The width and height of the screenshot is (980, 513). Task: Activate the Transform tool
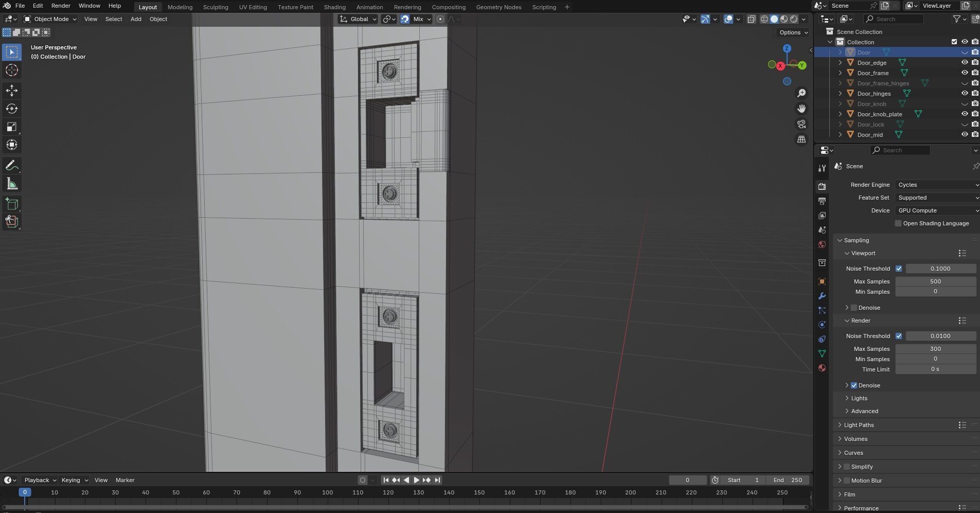point(12,145)
